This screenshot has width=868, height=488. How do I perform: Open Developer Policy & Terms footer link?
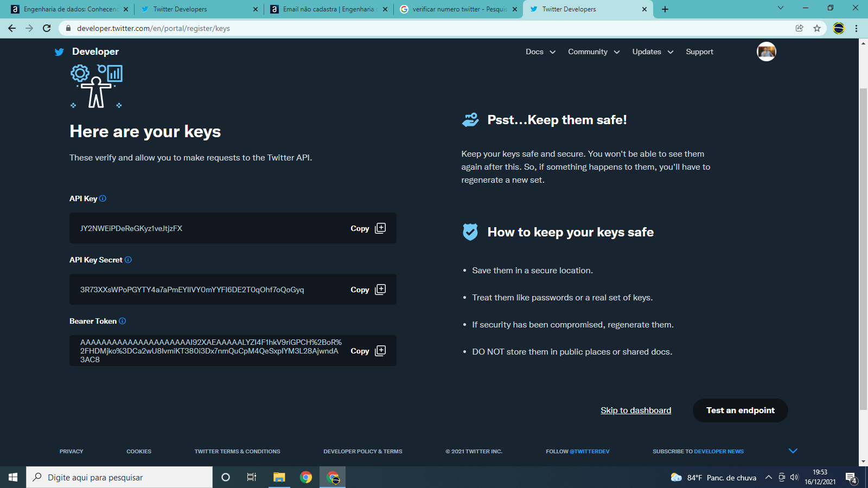click(x=363, y=451)
